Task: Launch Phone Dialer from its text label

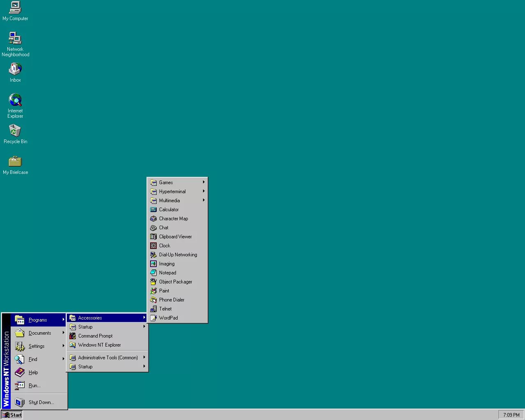Action: [172, 300]
